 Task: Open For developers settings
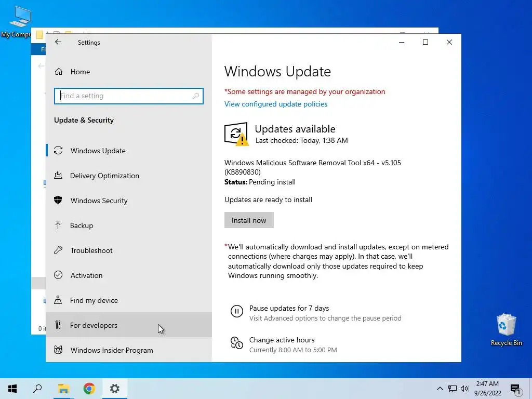click(x=129, y=325)
